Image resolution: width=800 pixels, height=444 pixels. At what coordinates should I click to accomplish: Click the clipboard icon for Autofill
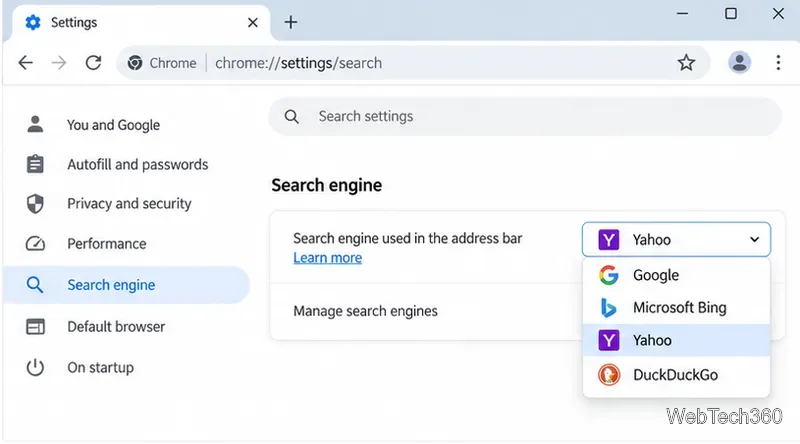pos(35,164)
